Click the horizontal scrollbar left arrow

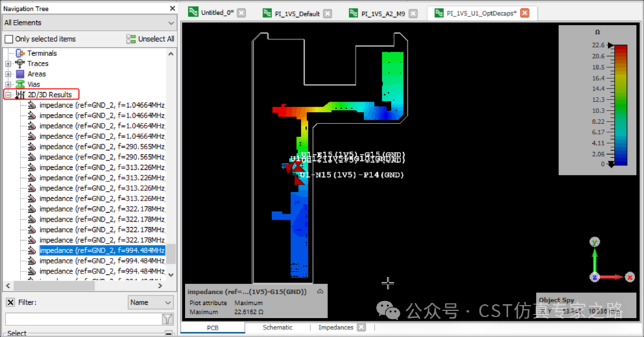point(8,286)
